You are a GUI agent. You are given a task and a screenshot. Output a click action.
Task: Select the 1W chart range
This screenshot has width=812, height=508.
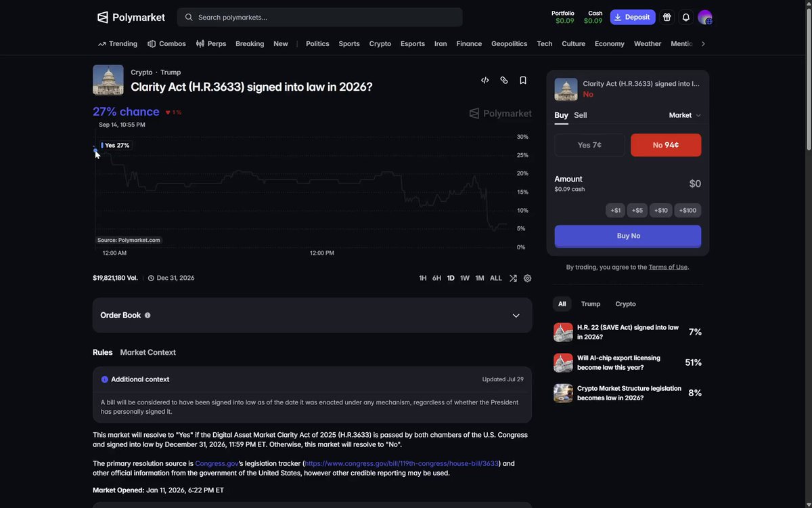[465, 278]
